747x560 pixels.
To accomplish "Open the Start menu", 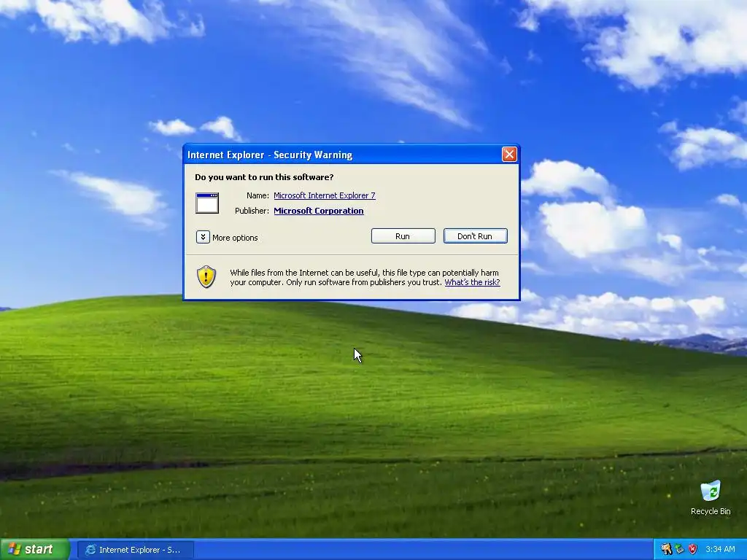I will [35, 550].
